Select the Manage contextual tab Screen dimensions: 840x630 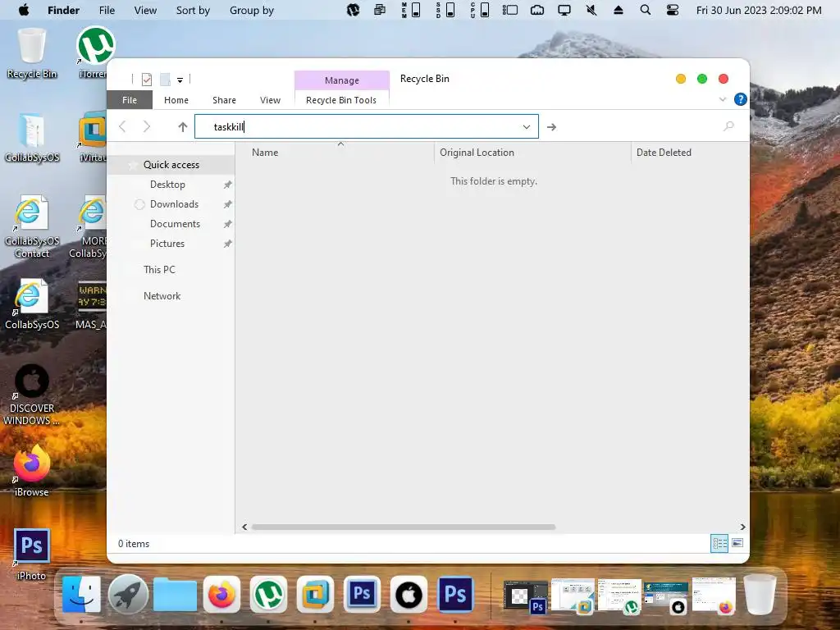(342, 80)
